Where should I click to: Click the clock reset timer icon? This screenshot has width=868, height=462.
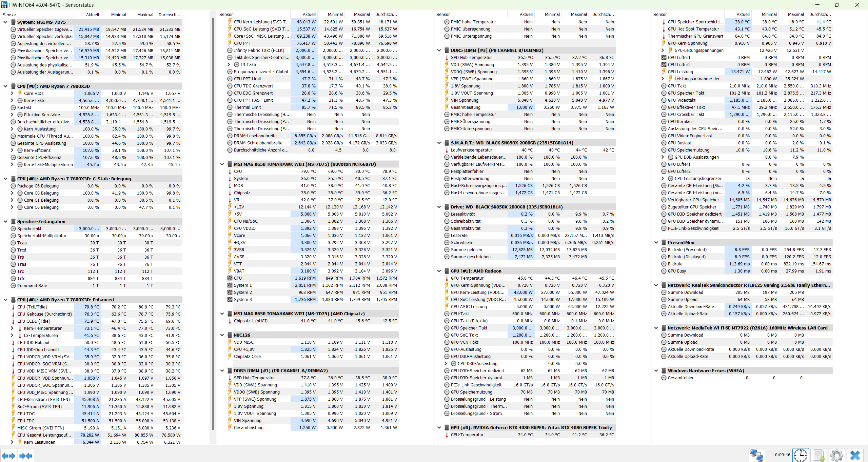(800, 455)
